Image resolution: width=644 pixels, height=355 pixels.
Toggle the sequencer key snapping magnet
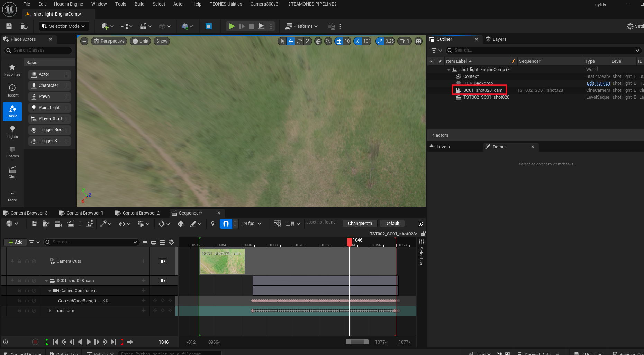[x=226, y=224]
